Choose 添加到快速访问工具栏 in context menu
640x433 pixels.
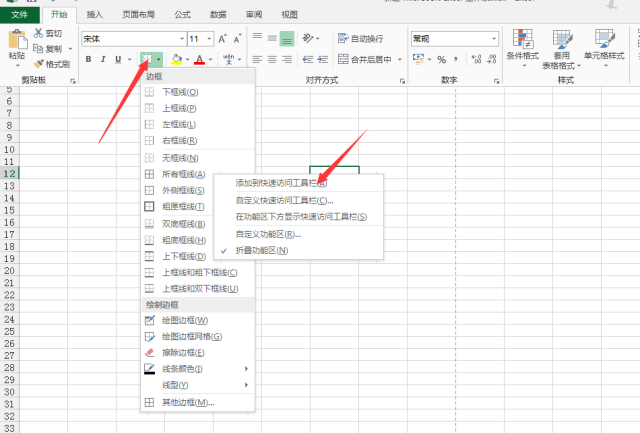(x=298, y=183)
